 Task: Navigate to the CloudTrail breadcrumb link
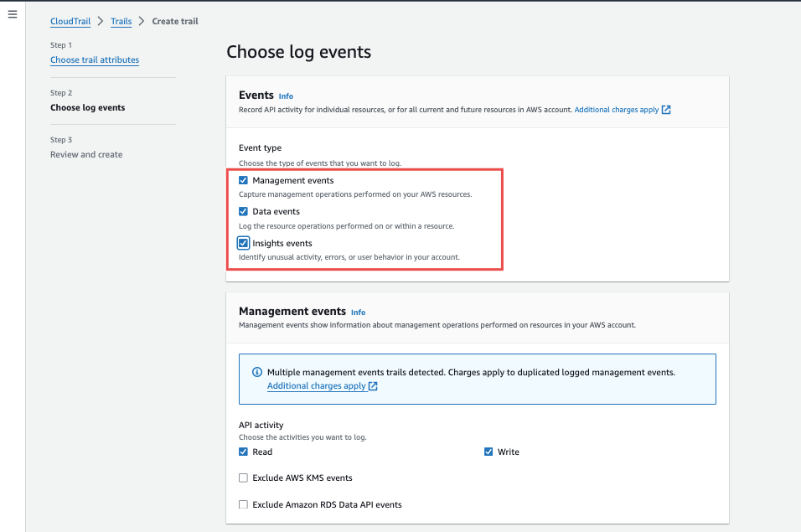[70, 21]
